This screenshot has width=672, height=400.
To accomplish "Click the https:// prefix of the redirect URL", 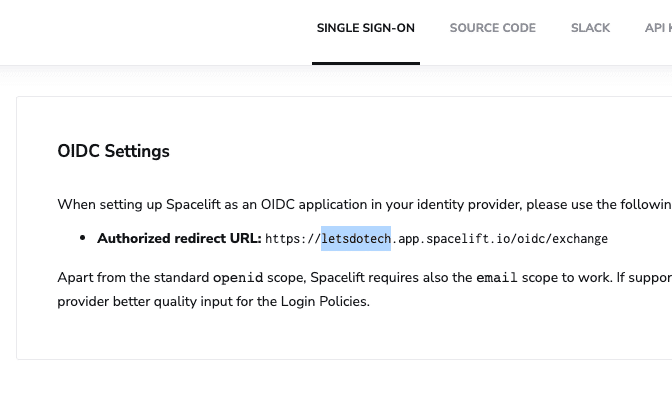I will click(292, 239).
